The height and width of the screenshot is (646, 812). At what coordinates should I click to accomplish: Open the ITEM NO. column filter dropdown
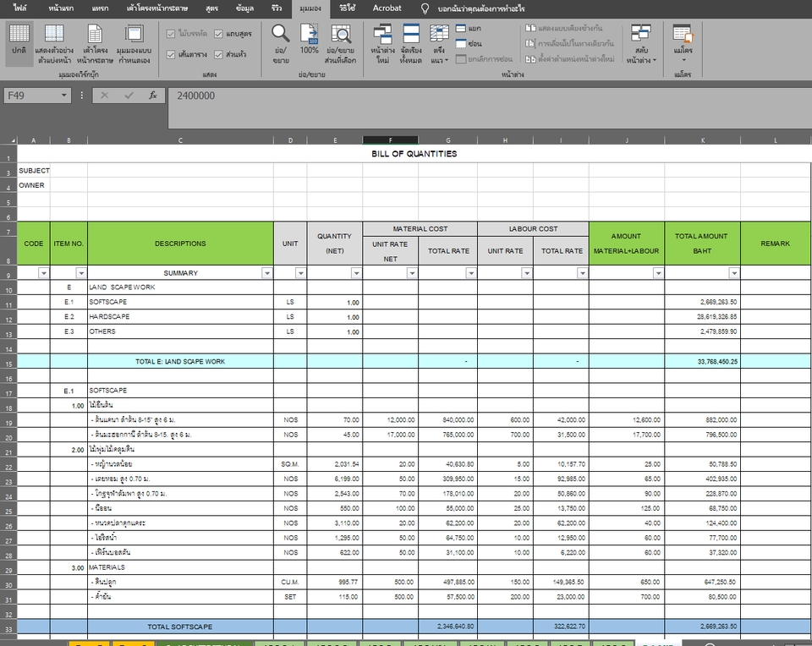[81, 273]
